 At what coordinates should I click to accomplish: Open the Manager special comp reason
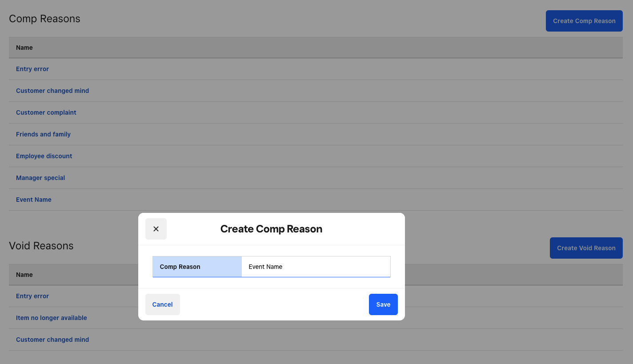pos(40,178)
